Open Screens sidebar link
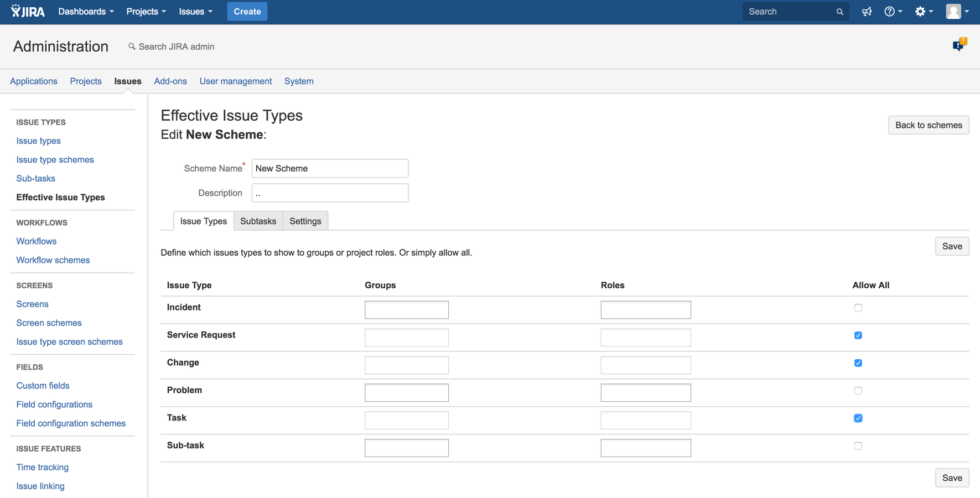Screen dimensions: 980x498 pos(32,304)
